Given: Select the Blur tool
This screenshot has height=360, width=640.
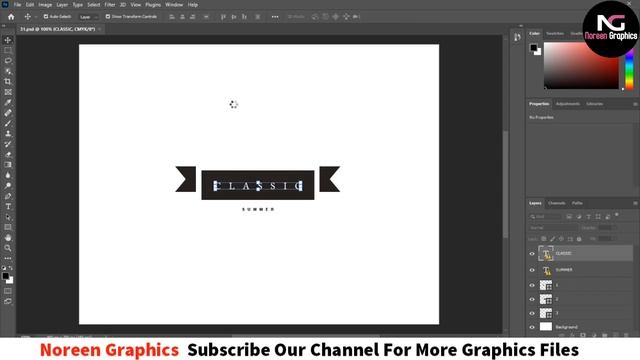Looking at the screenshot, I should point(8,176).
